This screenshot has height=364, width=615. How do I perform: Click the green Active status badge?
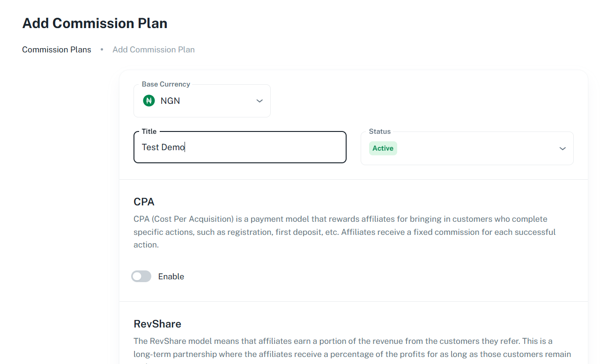[383, 148]
